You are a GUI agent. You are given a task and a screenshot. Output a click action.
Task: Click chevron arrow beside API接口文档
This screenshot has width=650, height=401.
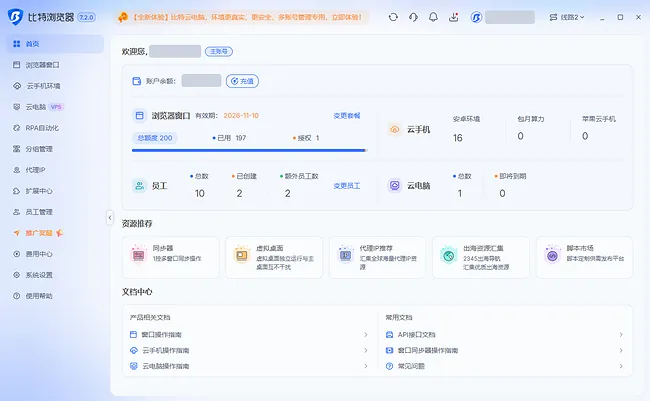[x=621, y=335]
